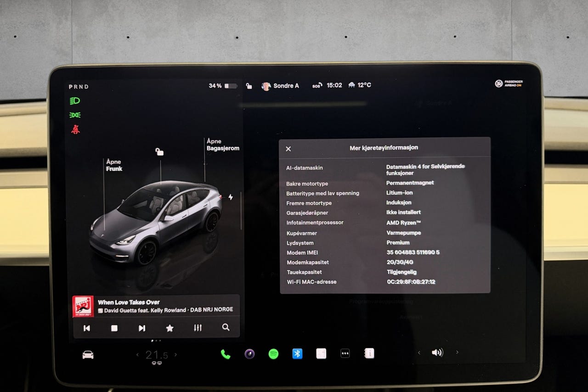Tap the NRJ station album art

83,306
